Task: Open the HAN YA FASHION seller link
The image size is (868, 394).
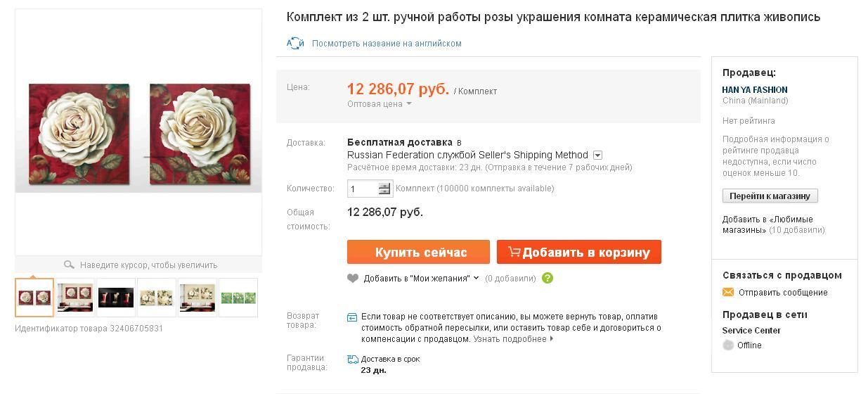Action: pos(755,90)
